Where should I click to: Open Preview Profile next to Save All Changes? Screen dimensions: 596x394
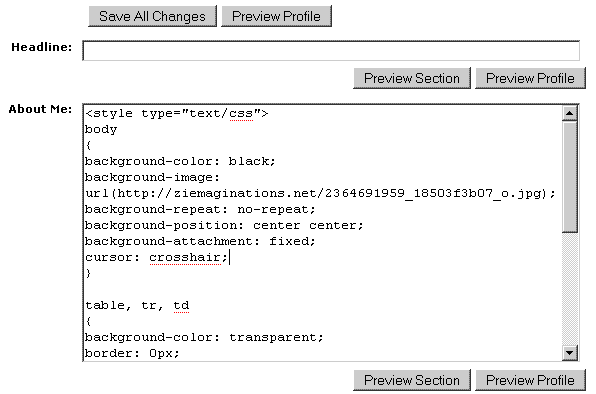tap(276, 16)
